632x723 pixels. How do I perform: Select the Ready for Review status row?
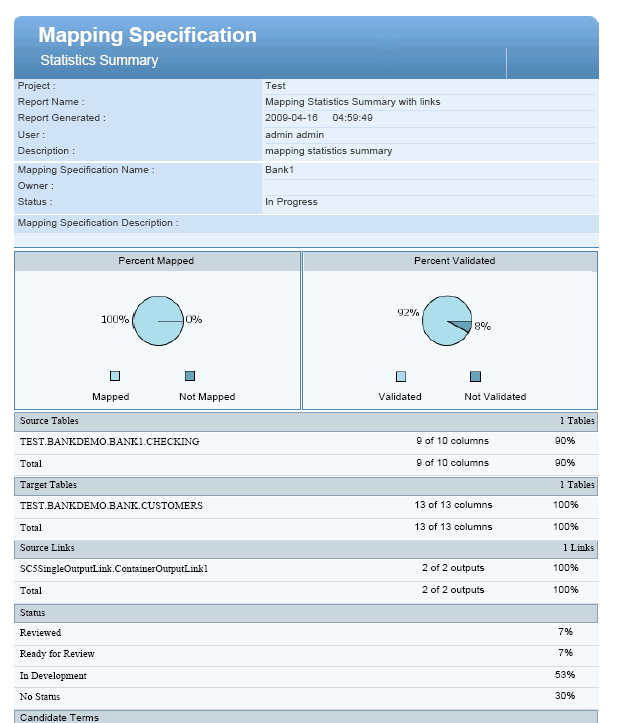click(57, 654)
